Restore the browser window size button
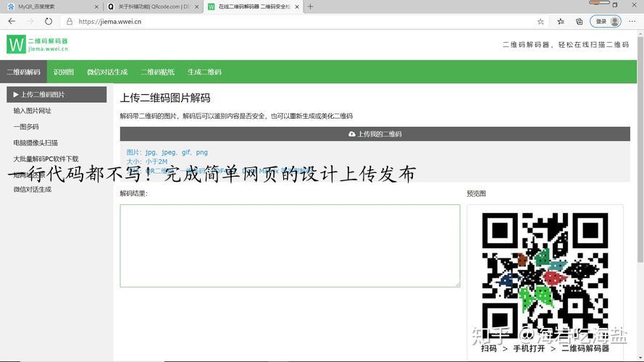 (x=615, y=5)
